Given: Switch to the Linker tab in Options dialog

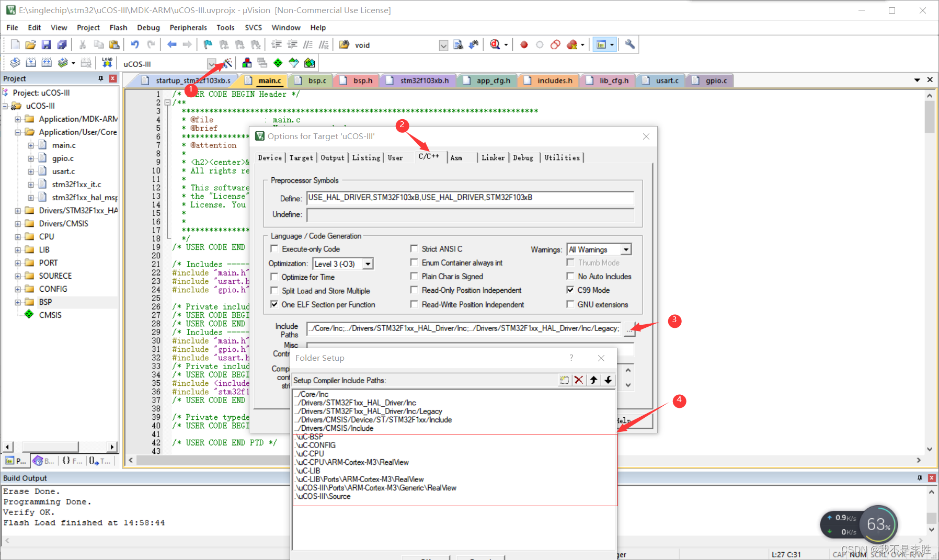Looking at the screenshot, I should coord(493,157).
